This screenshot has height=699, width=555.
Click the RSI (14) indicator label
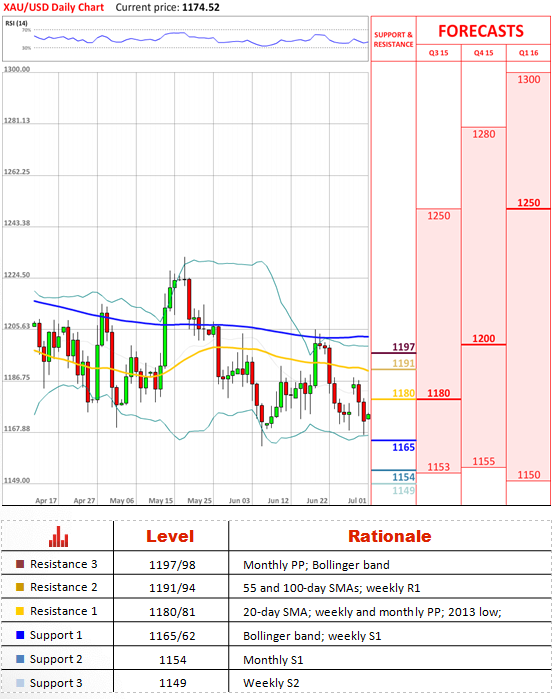(16, 23)
